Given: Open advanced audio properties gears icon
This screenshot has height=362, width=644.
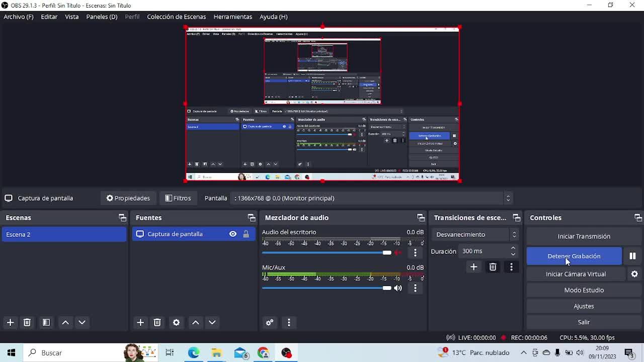Looking at the screenshot, I should click(x=270, y=322).
